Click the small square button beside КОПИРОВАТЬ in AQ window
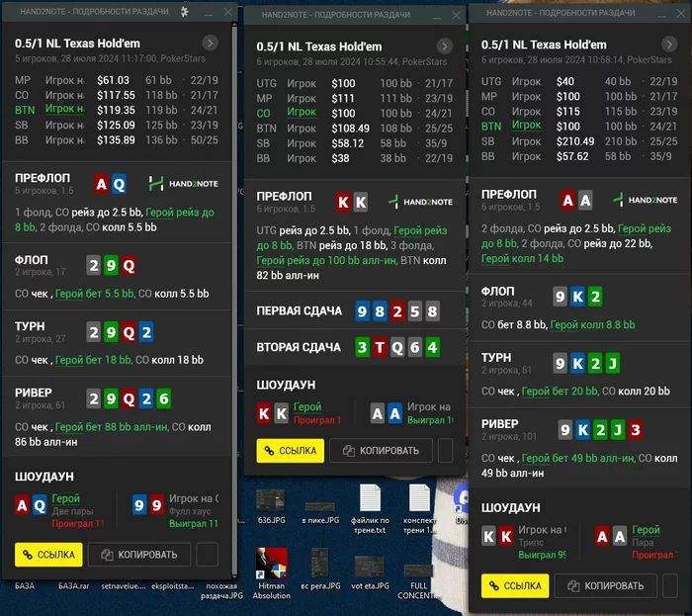Viewport: 692px width, 616px height. click(x=207, y=555)
